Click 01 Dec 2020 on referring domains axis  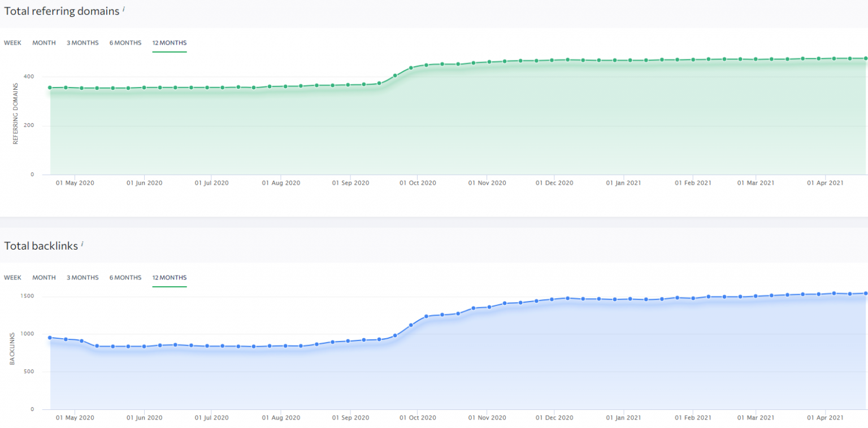click(x=554, y=183)
